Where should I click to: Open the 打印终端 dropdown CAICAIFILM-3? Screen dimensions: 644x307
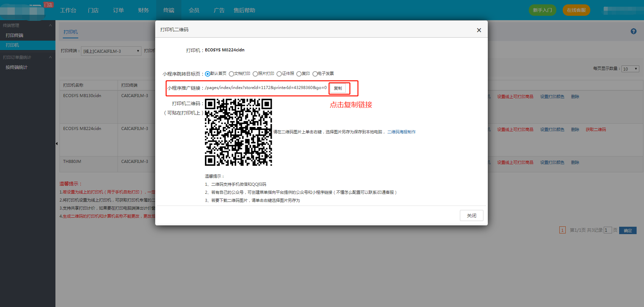click(111, 51)
